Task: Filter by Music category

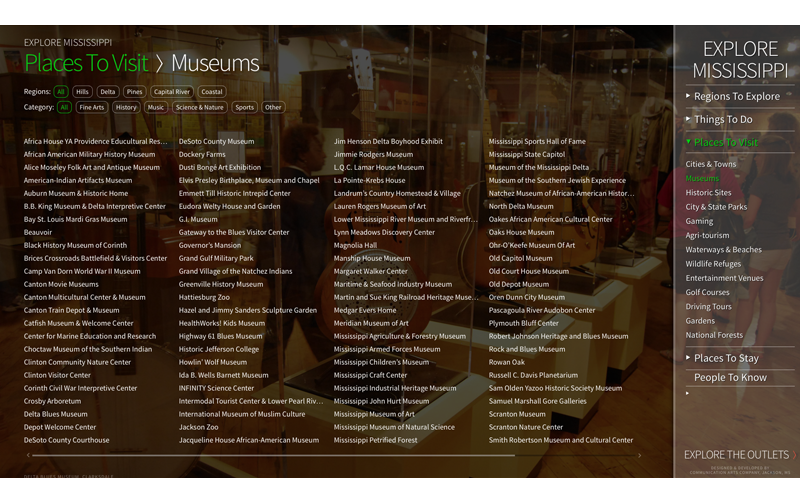Action: pos(156,107)
